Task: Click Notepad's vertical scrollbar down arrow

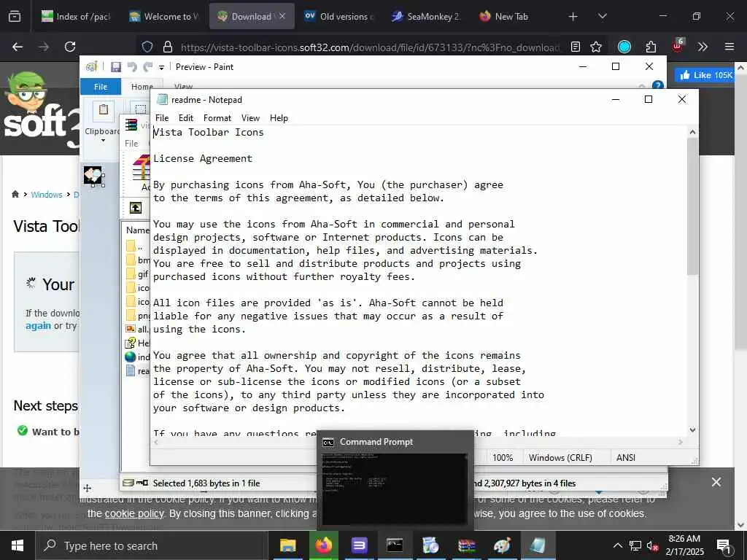Action: pyautogui.click(x=693, y=430)
